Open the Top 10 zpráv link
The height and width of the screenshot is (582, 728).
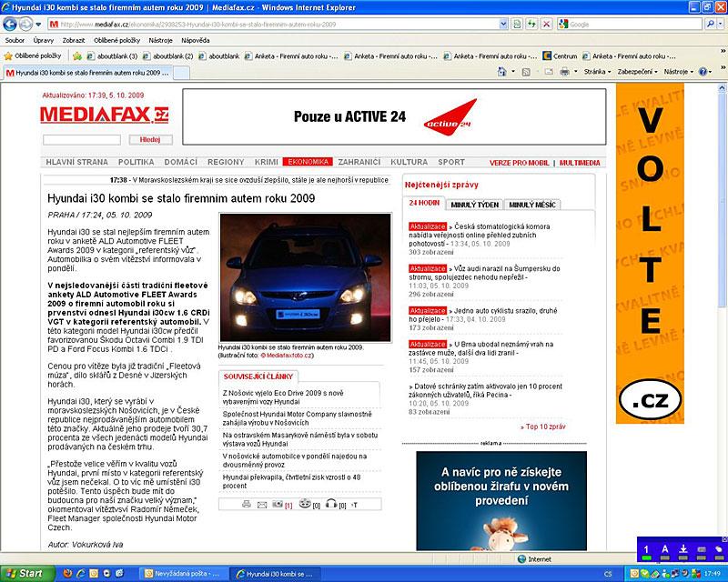543,427
